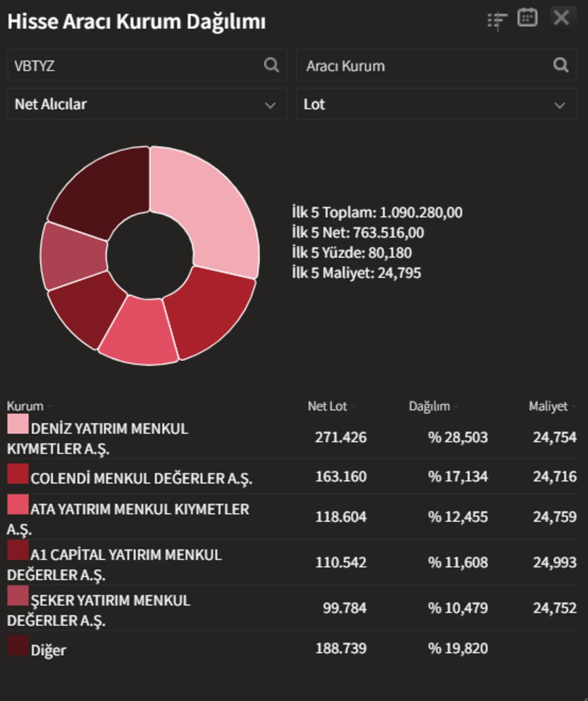Open the Lot unit dropdown
The image size is (588, 701).
tap(436, 104)
